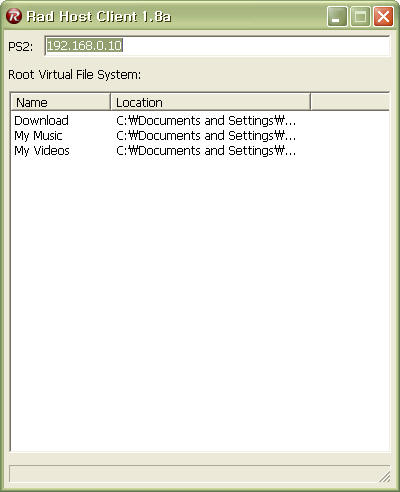Click the My Videos location path
The image size is (400, 492).
point(206,151)
